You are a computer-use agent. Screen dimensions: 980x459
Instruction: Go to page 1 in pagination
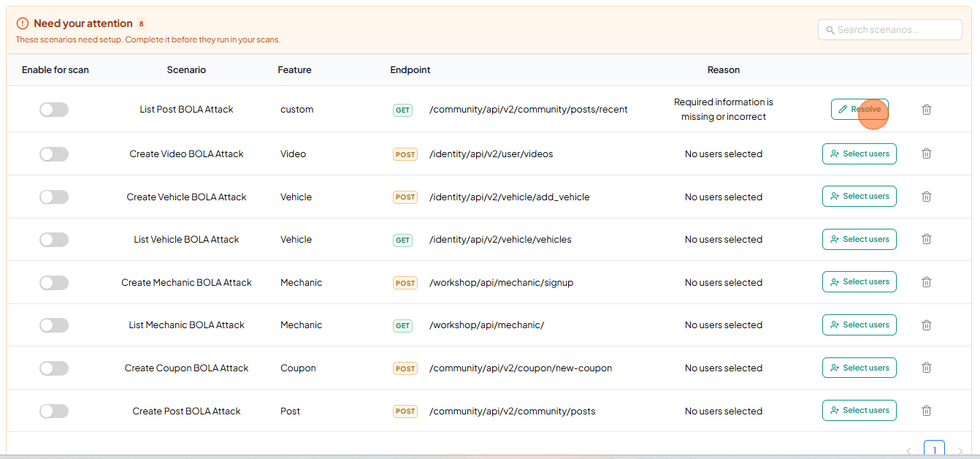coord(934,450)
